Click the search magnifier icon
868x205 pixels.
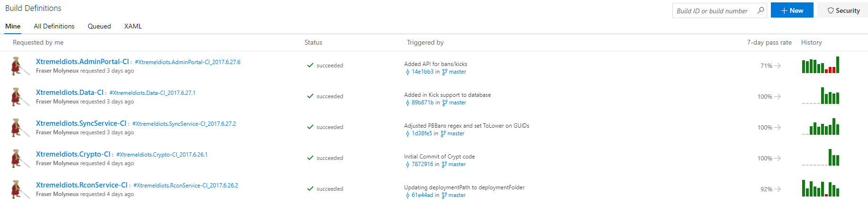(x=760, y=10)
